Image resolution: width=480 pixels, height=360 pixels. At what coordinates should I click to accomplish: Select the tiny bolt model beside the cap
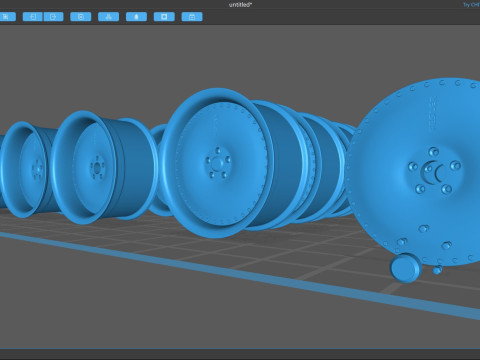(437, 269)
